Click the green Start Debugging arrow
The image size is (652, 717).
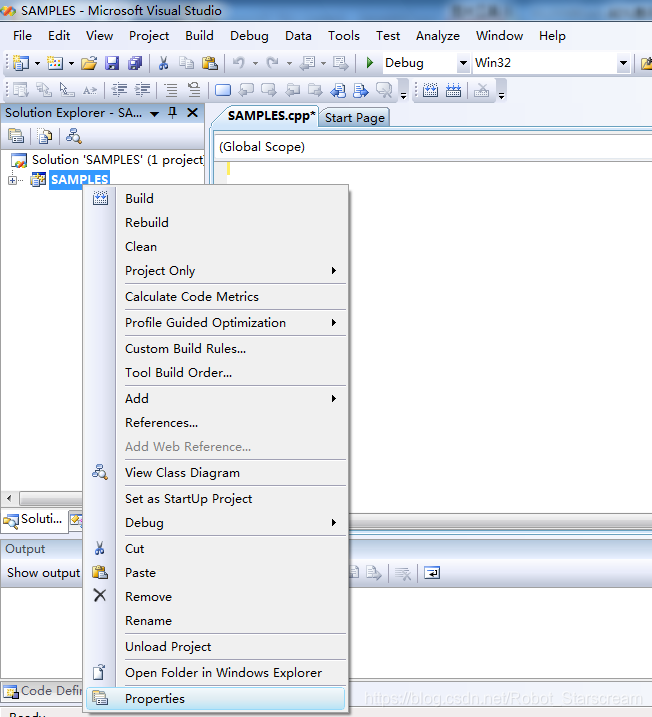(x=370, y=63)
